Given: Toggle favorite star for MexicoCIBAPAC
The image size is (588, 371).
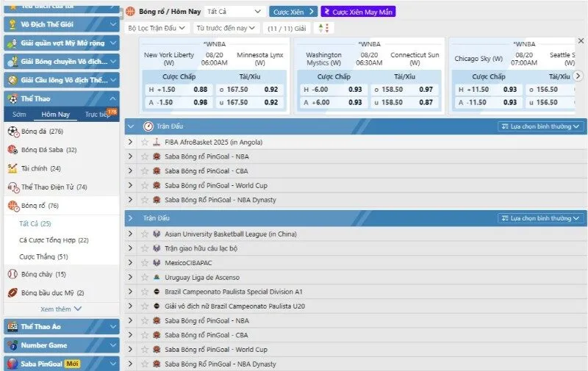Looking at the screenshot, I should (x=145, y=262).
